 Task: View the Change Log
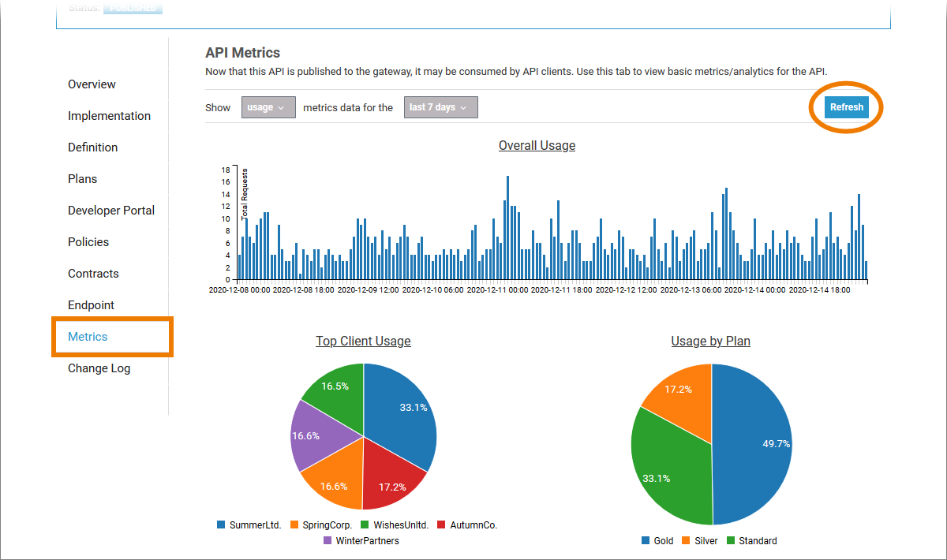99,368
